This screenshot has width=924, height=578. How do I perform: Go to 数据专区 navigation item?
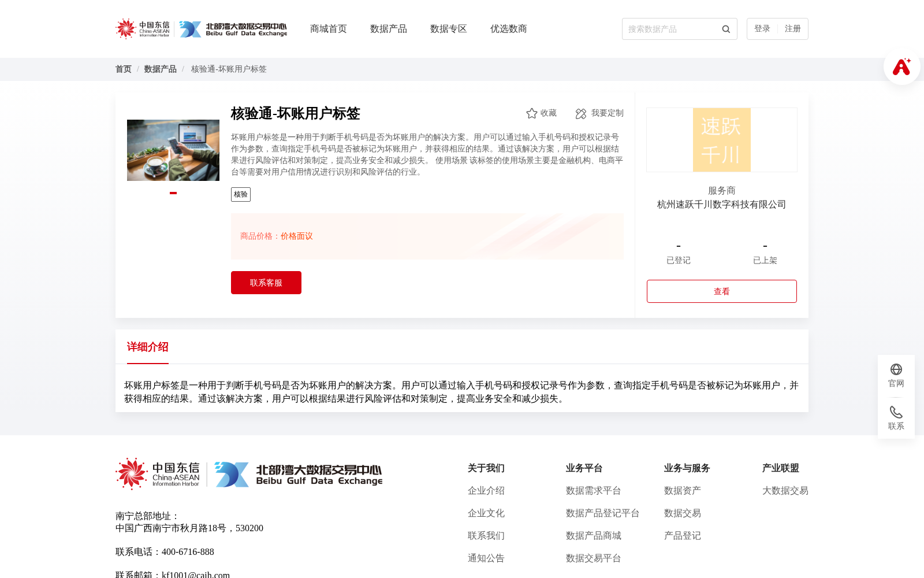click(449, 29)
